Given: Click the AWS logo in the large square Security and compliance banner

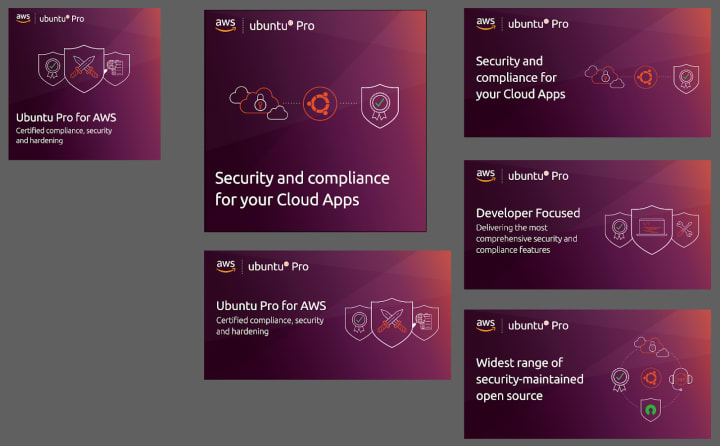Looking at the screenshot, I should pyautogui.click(x=225, y=25).
